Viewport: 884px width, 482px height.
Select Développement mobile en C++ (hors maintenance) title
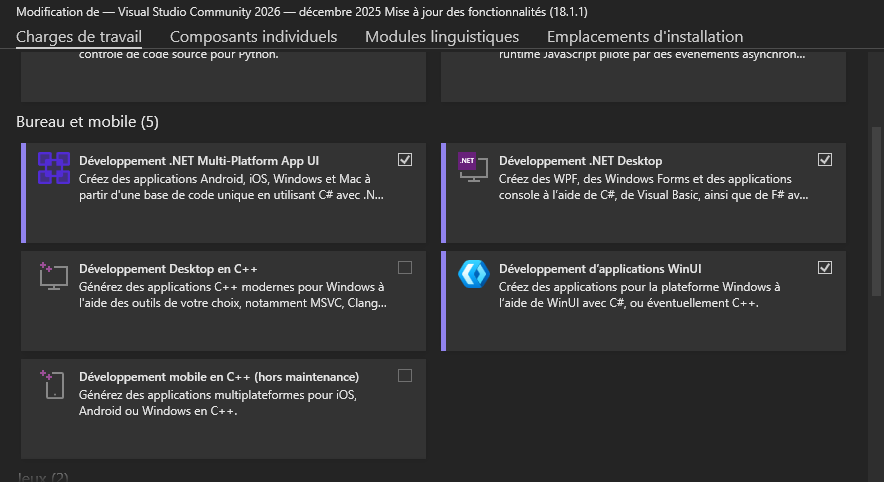pyautogui.click(x=219, y=377)
